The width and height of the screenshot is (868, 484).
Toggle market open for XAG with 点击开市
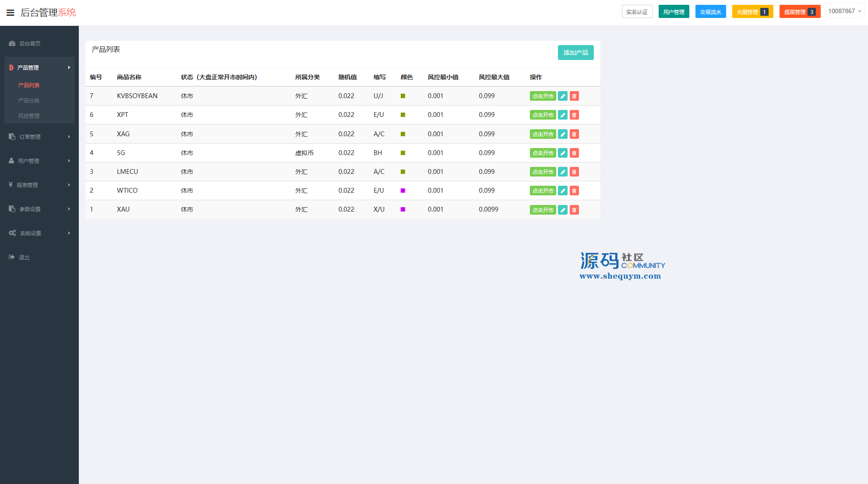tap(543, 134)
